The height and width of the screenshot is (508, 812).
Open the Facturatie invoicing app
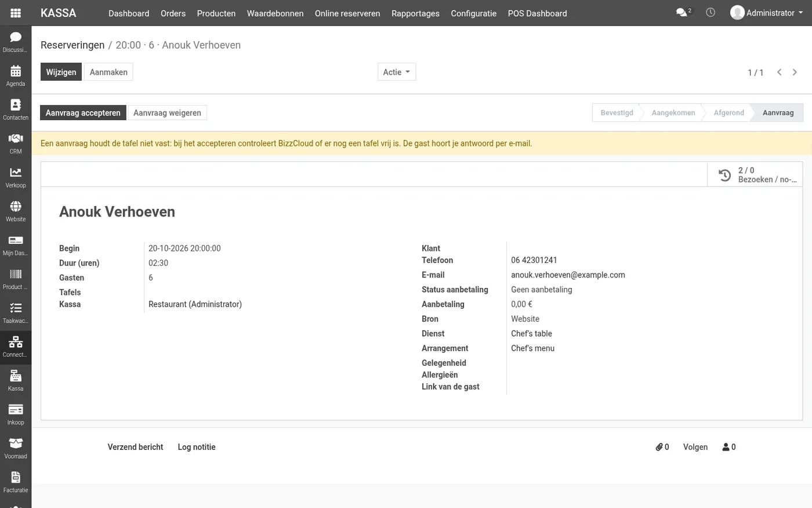pyautogui.click(x=16, y=482)
